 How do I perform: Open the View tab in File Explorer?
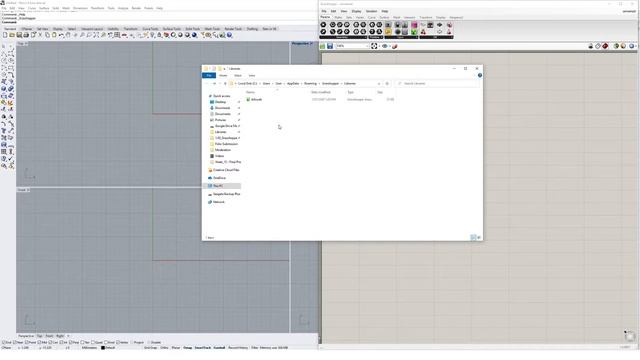[252, 76]
